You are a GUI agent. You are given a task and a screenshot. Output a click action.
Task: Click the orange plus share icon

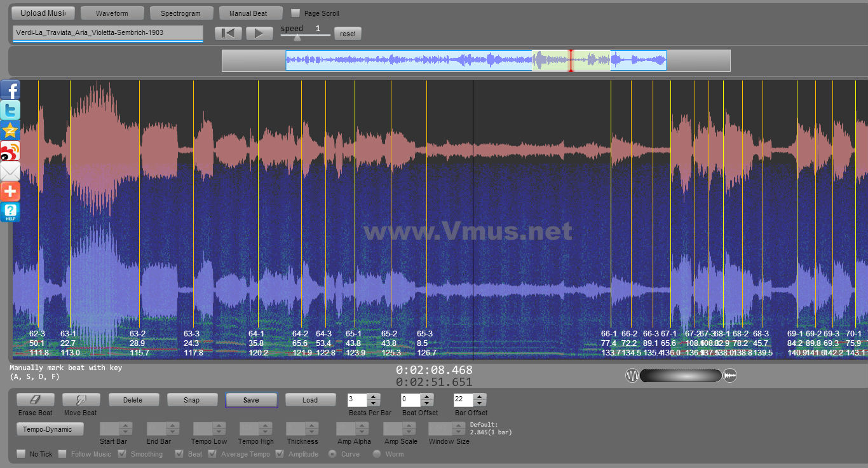coord(10,191)
